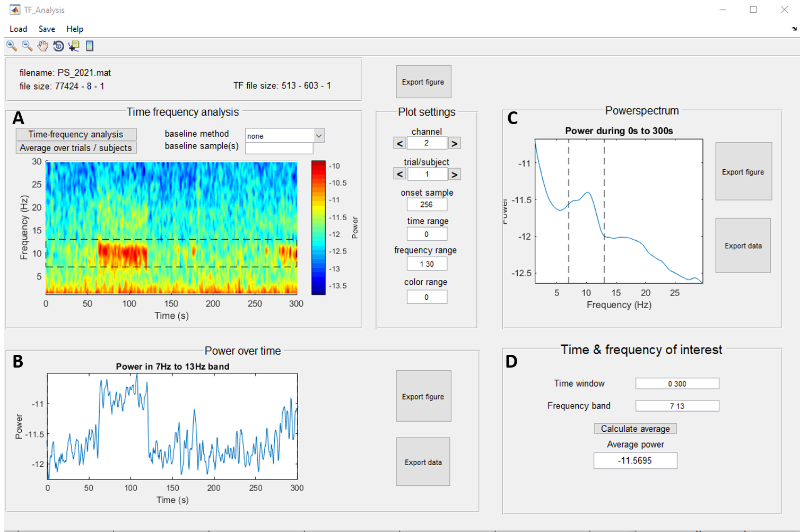
Task: Minimize the TF_Analysis window
Action: [x=723, y=10]
